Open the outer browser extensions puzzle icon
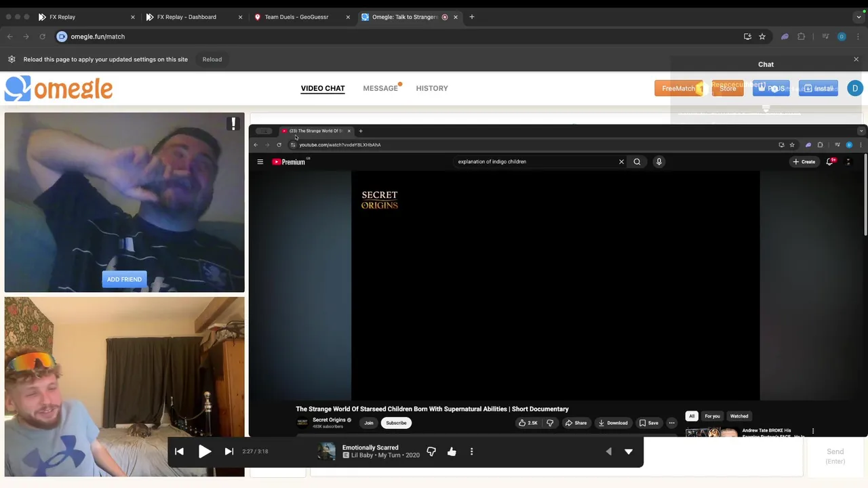This screenshot has height=488, width=868. click(802, 37)
